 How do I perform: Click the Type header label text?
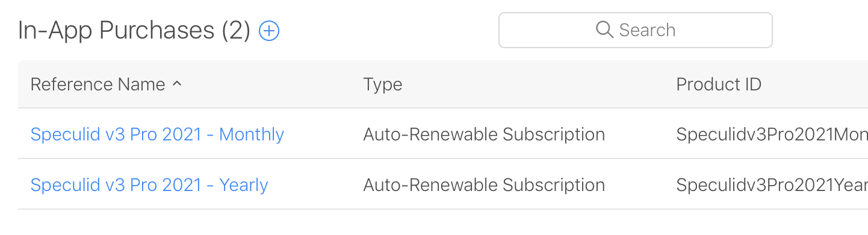(383, 84)
